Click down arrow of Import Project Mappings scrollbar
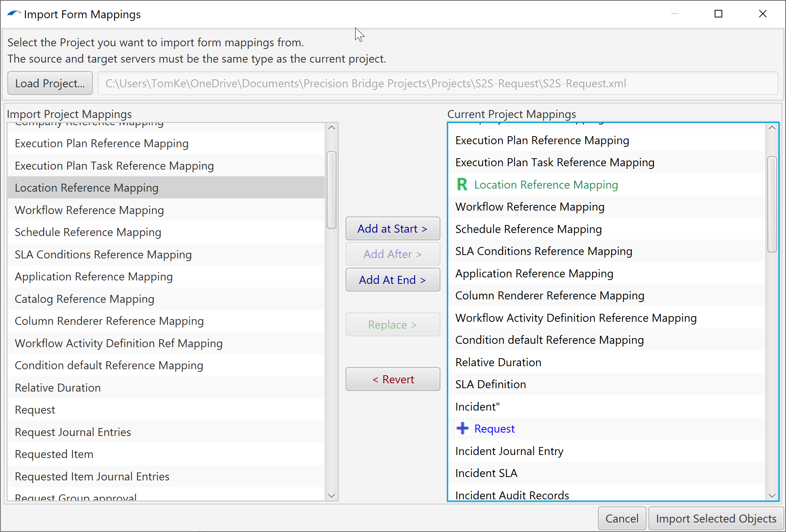The image size is (786, 532). pos(331,496)
